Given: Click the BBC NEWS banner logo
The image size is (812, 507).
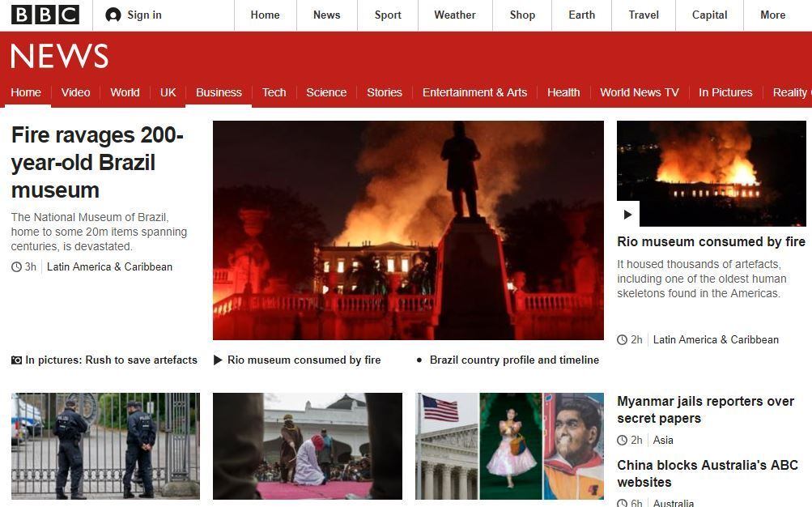Looking at the screenshot, I should 59,57.
